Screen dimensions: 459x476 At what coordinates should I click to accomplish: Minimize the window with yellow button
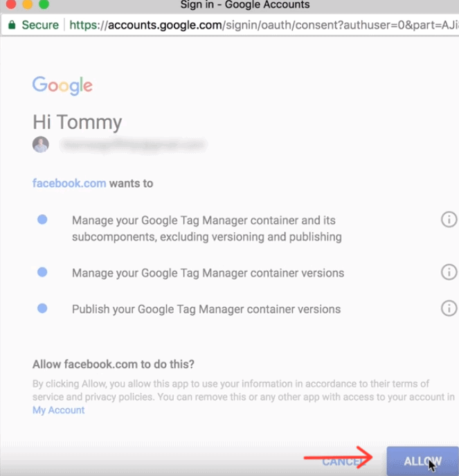(x=27, y=4)
